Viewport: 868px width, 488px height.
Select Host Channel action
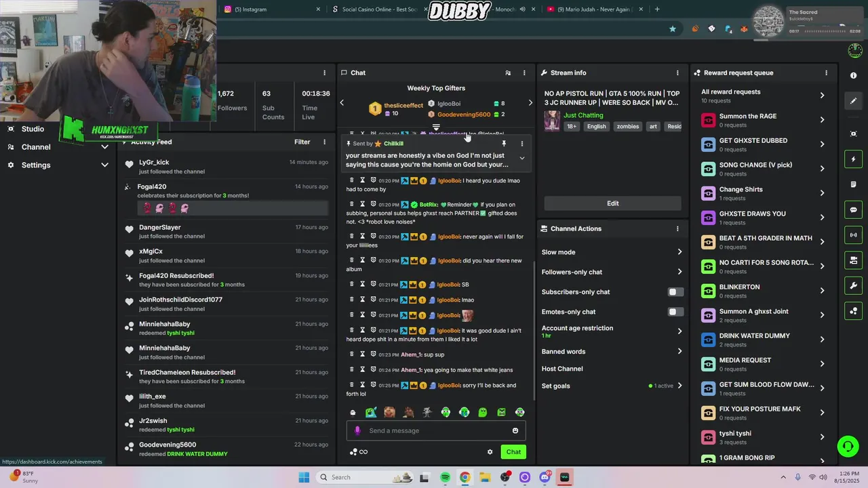[x=562, y=369]
